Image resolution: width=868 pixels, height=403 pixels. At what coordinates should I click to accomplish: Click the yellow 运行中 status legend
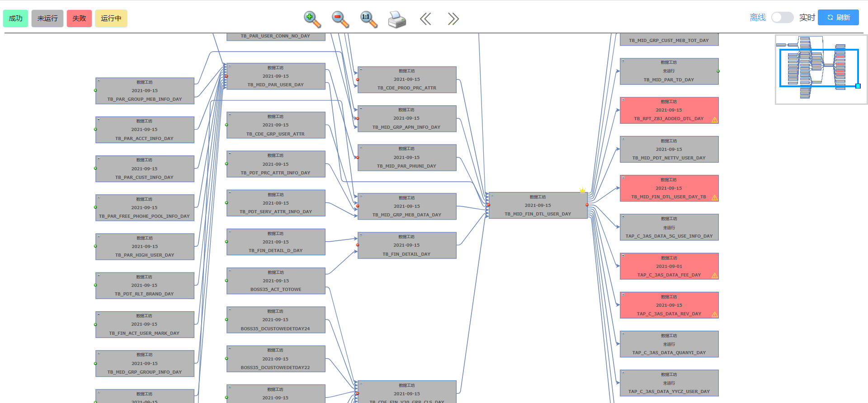(111, 19)
